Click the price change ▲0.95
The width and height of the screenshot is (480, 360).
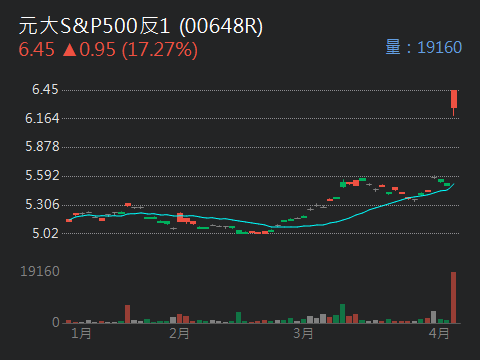tap(89, 50)
